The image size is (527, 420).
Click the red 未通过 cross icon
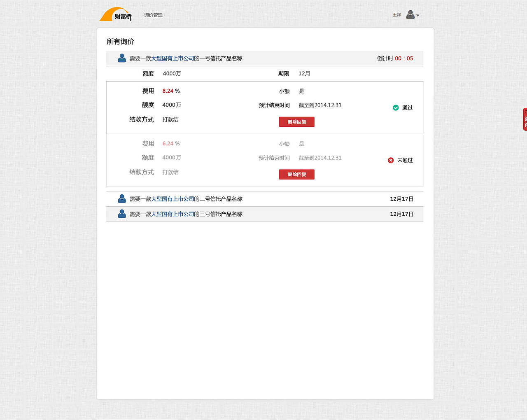[x=390, y=160]
